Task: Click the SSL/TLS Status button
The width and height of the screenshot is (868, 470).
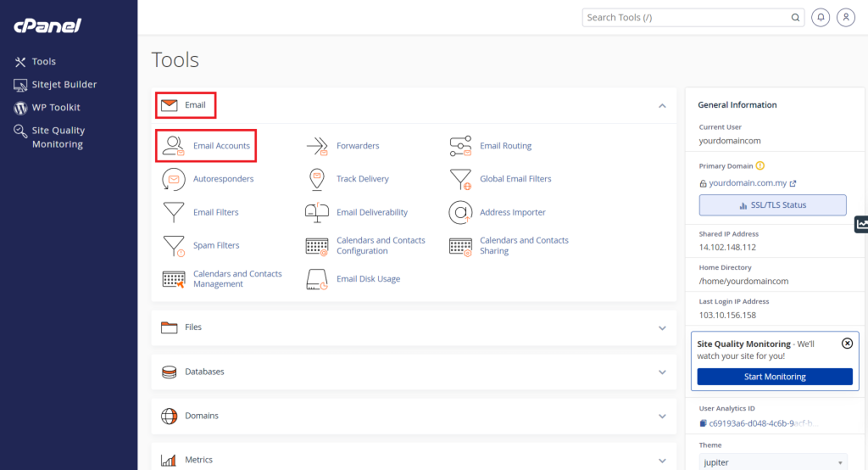Action: pos(772,205)
